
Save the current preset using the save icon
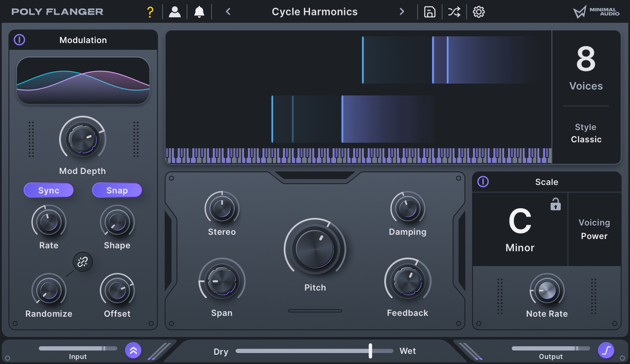(x=429, y=11)
